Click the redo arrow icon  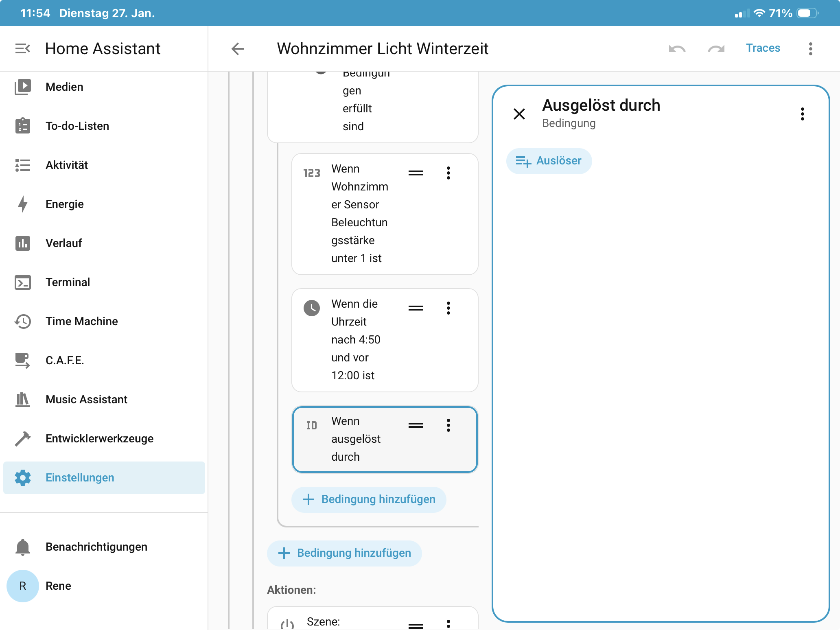point(716,49)
